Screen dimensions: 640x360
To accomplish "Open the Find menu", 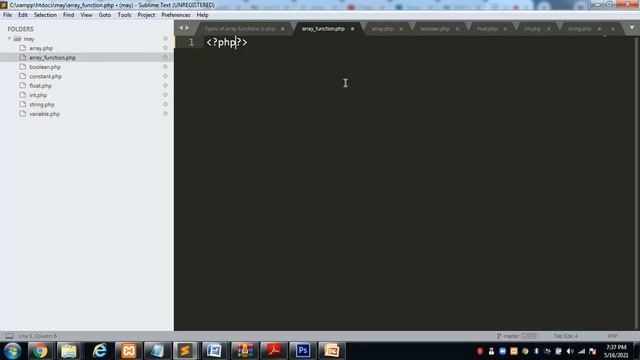I will (x=69, y=15).
